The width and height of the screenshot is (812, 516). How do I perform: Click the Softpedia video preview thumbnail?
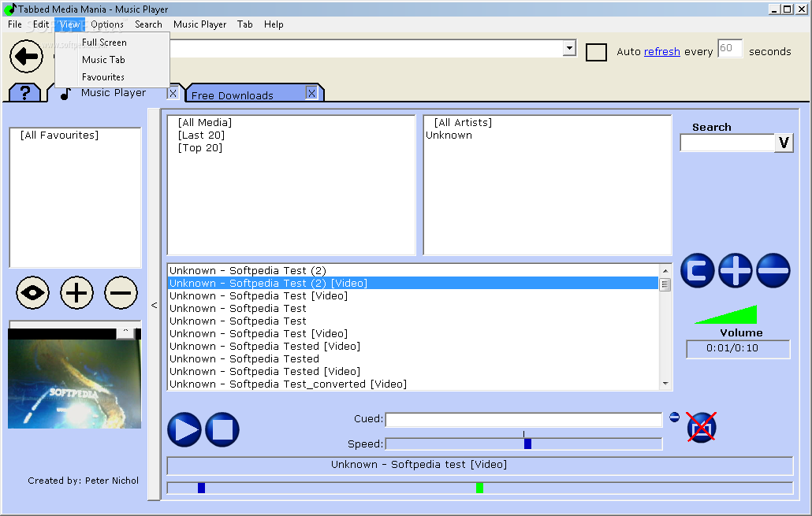coord(75,384)
